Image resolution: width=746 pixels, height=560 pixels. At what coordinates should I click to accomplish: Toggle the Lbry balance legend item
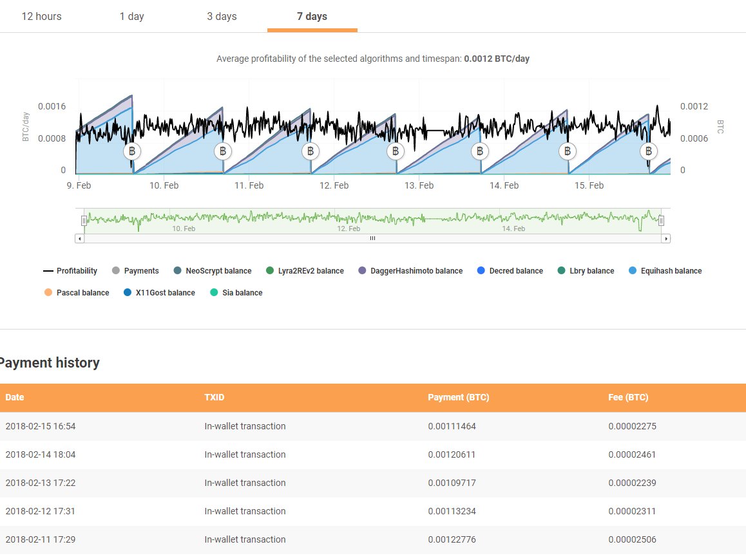click(x=586, y=270)
